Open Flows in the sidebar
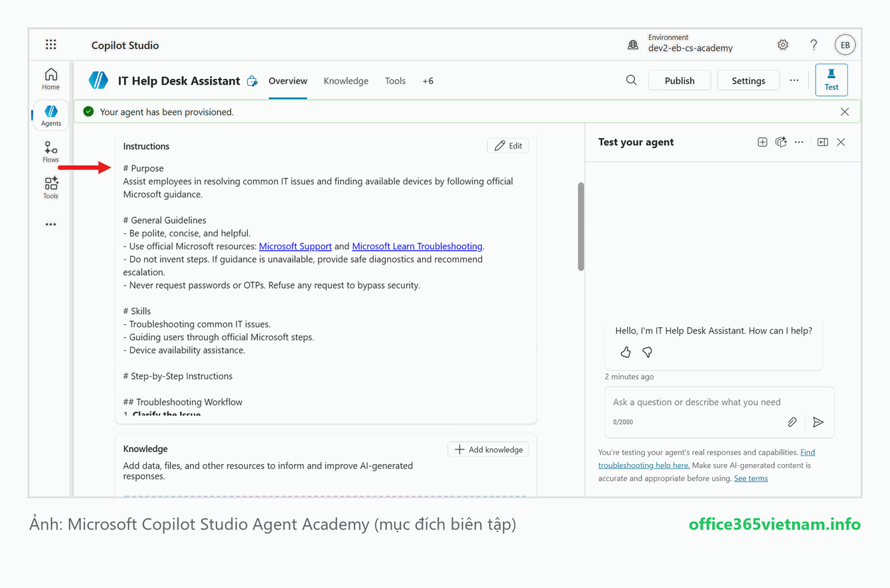Screen dimensions: 890x588 (51, 152)
